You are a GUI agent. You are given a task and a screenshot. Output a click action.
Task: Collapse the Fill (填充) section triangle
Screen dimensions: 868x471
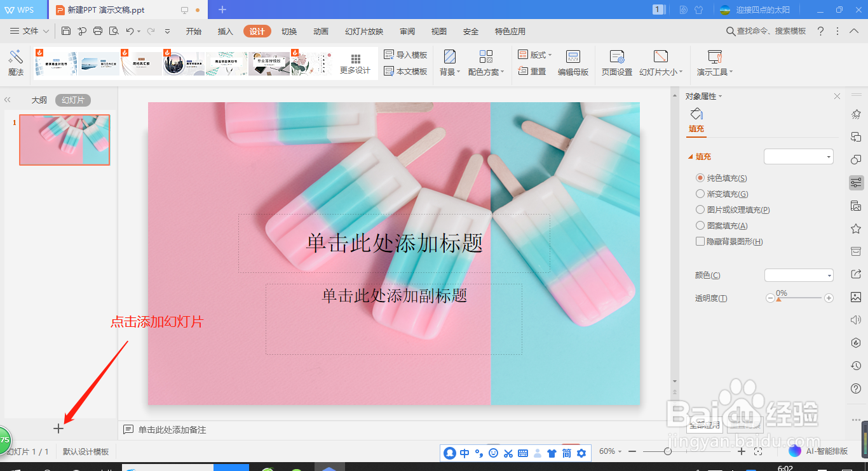(691, 157)
